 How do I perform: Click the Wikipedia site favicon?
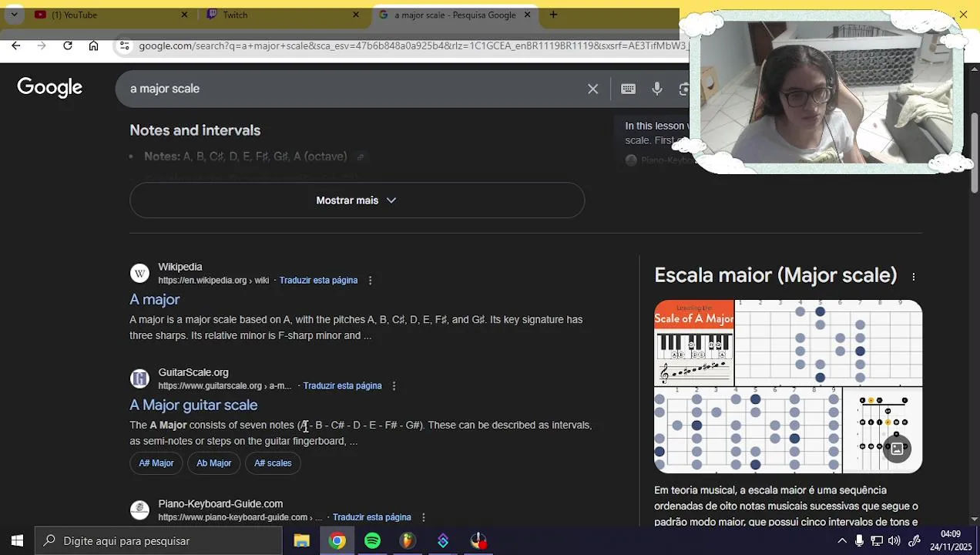click(139, 274)
